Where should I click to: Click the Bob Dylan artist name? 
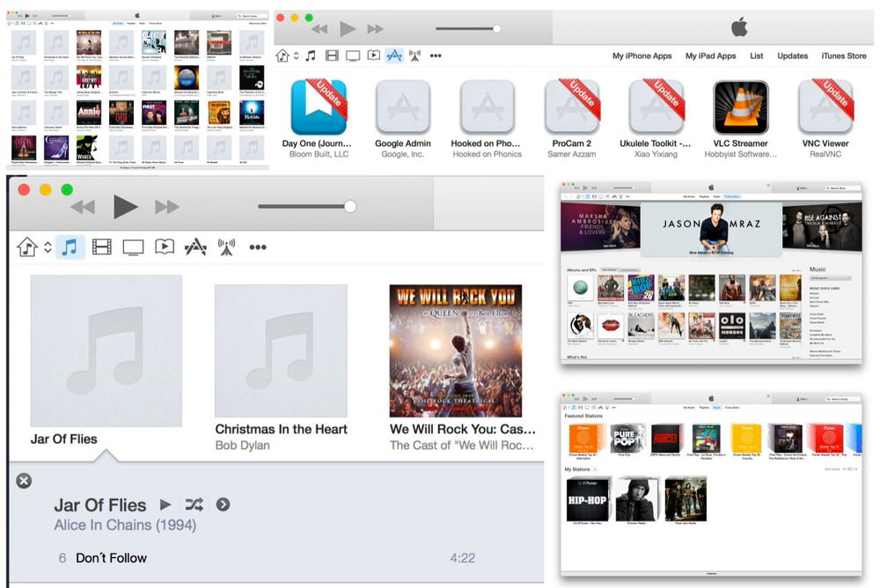click(x=243, y=445)
